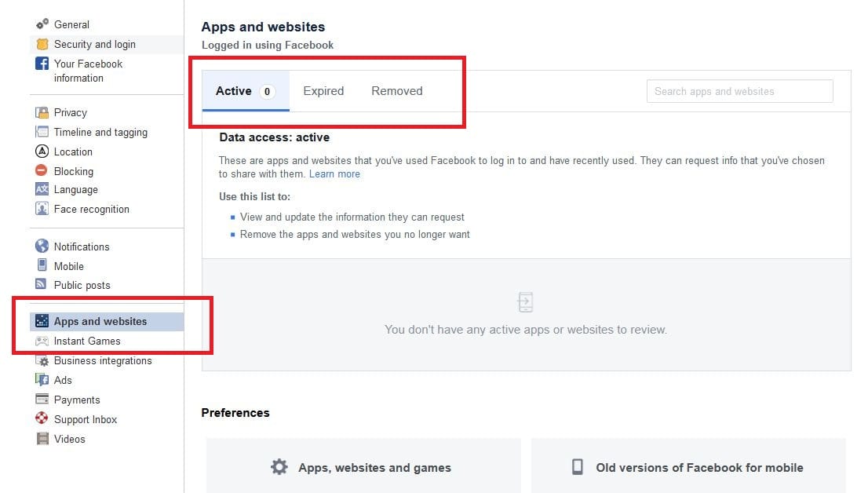Click the Notifications globe icon
Image resolution: width=868 pixels, height=493 pixels.
pyautogui.click(x=42, y=246)
